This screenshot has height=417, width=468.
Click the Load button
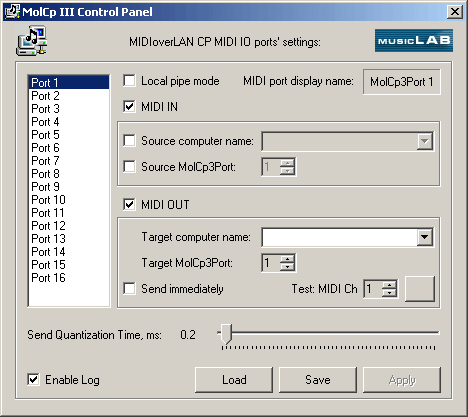pyautogui.click(x=234, y=380)
